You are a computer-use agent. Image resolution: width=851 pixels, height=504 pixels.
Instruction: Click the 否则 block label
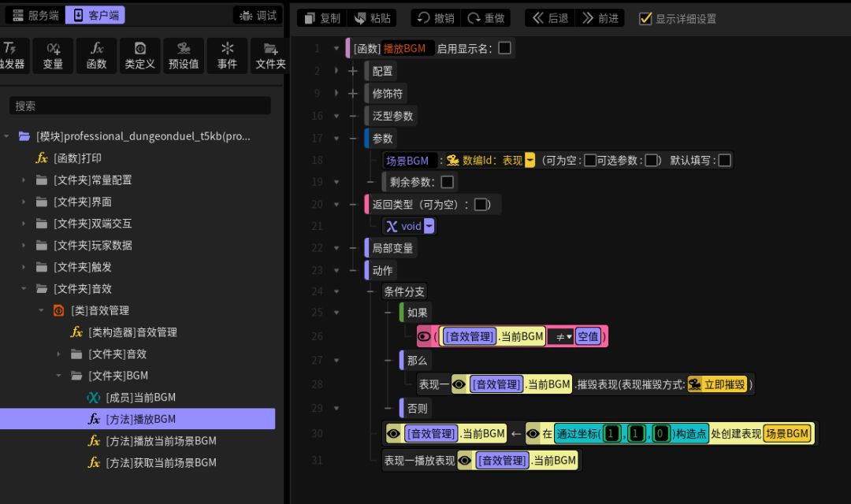coord(418,409)
